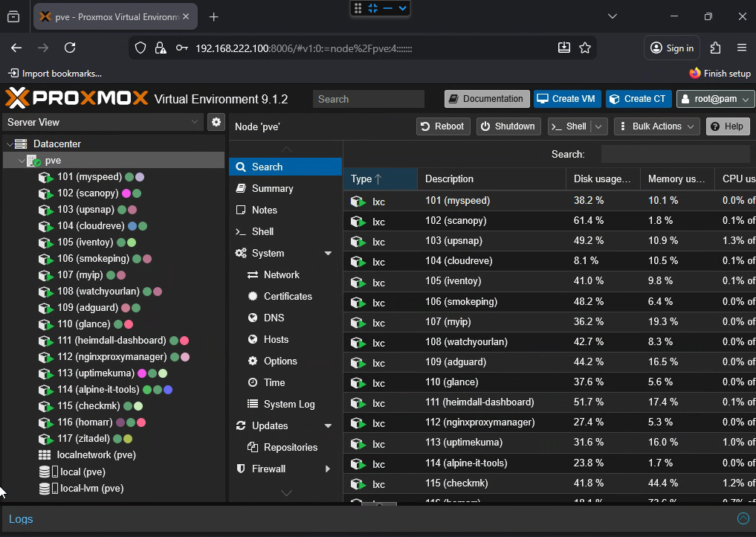Open Network under System

[x=285, y=275]
